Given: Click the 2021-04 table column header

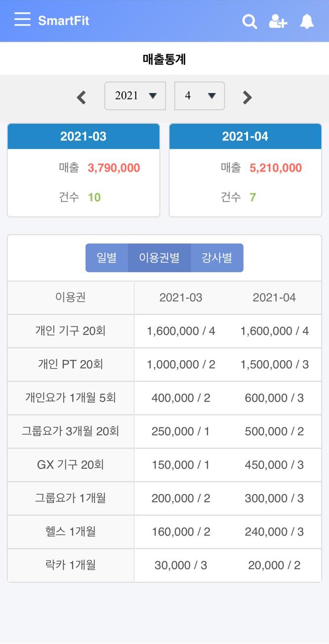Looking at the screenshot, I should pos(274,297).
